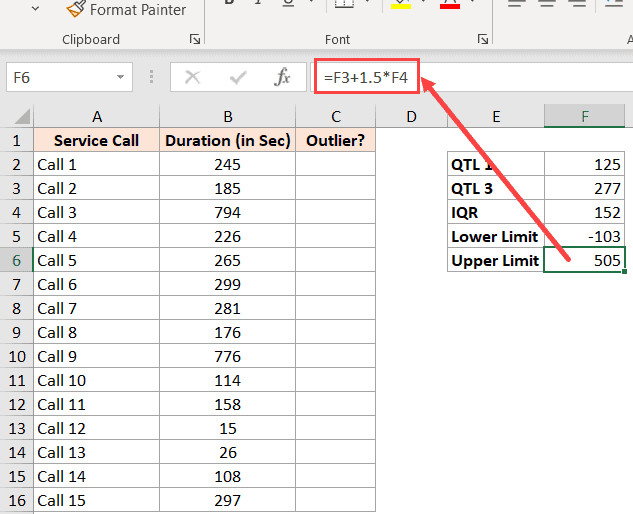This screenshot has width=633, height=514.
Task: Click the Format Painter label
Action: (138, 10)
